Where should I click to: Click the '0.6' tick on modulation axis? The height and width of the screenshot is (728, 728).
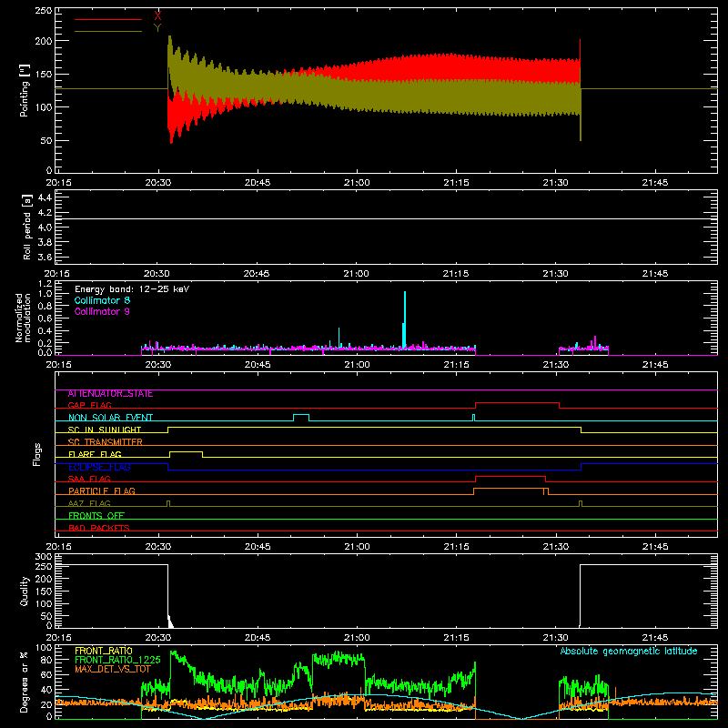coord(45,318)
